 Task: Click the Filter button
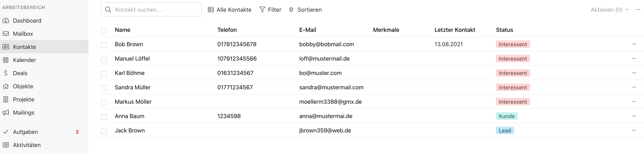tap(270, 10)
